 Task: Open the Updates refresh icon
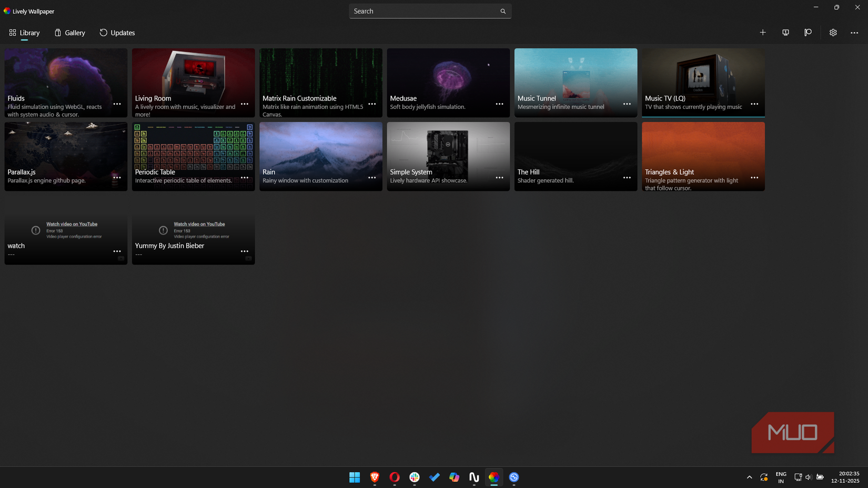tap(103, 32)
